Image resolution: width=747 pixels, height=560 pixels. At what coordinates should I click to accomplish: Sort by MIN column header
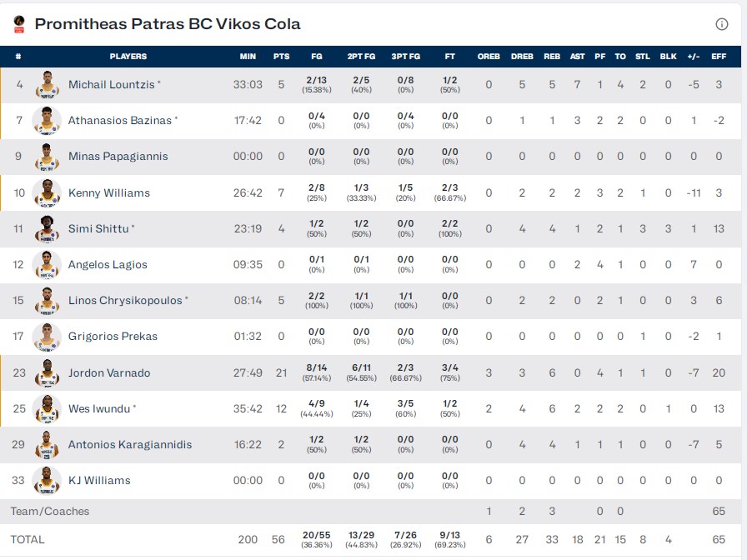tap(248, 57)
